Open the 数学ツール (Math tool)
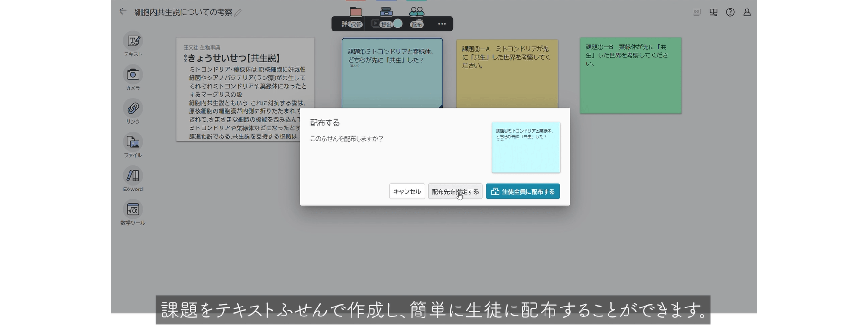 [x=133, y=209]
